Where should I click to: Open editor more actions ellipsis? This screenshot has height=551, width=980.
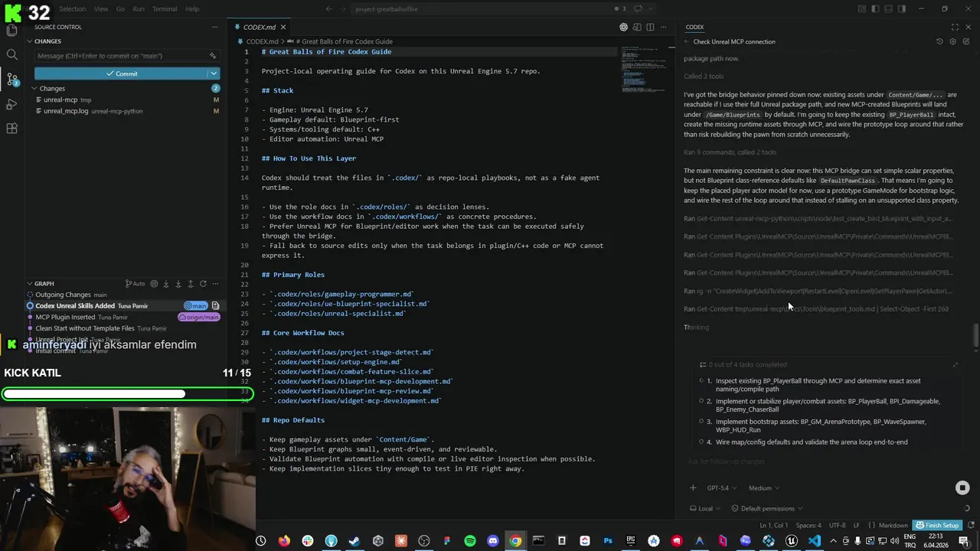(663, 27)
